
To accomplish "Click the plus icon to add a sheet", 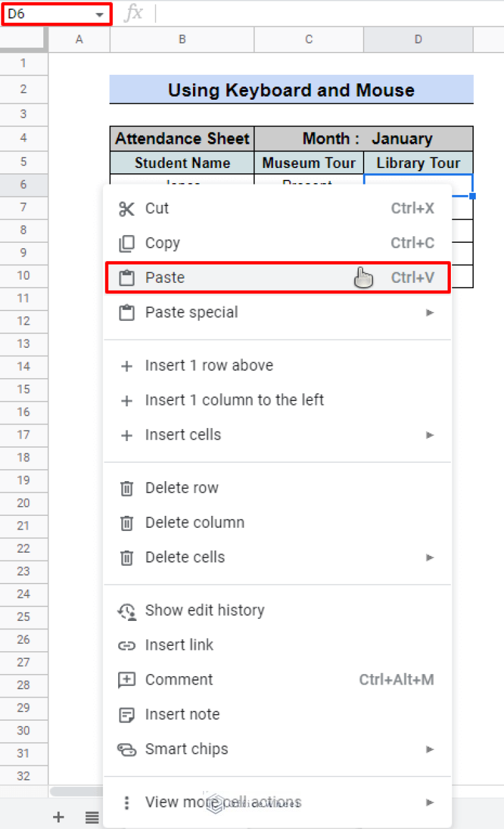I will [58, 817].
